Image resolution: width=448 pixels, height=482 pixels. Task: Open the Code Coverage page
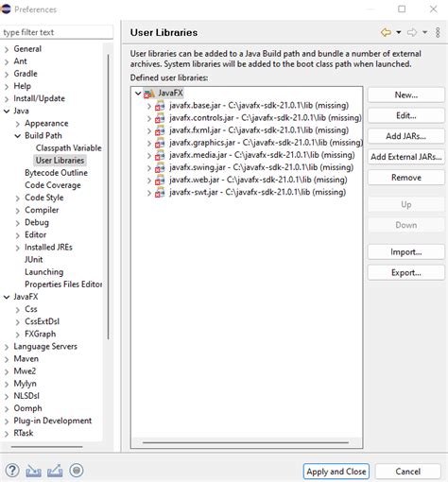[x=53, y=185]
